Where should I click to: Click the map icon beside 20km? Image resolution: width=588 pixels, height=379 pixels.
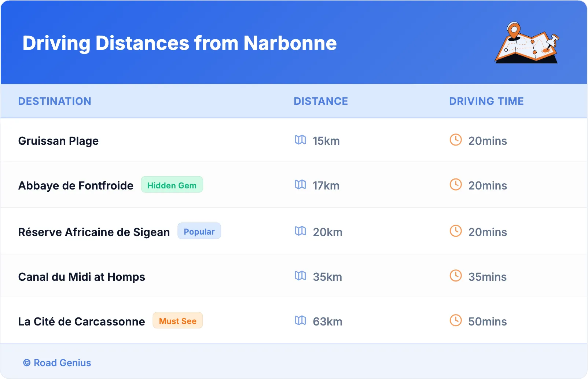tap(300, 231)
